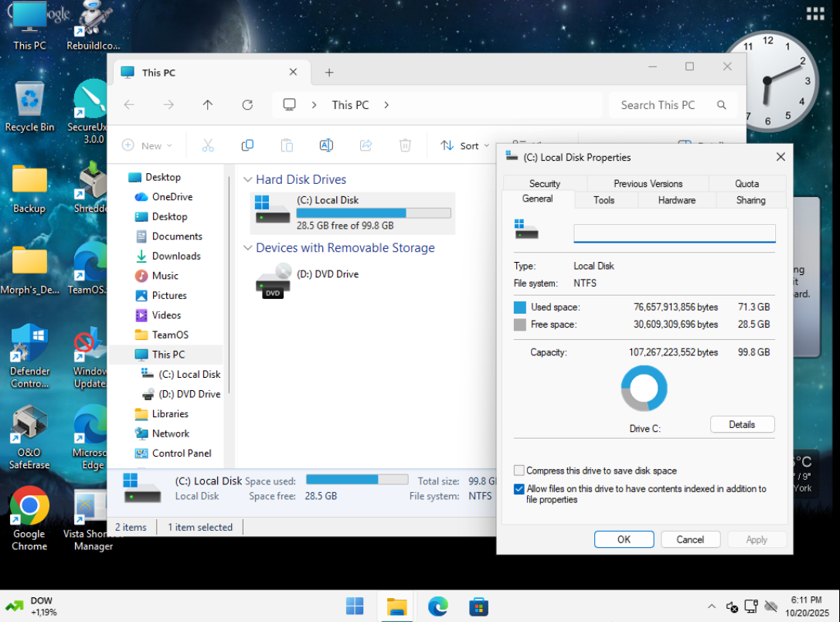
Task: Click the Windows Start button
Action: 355,607
